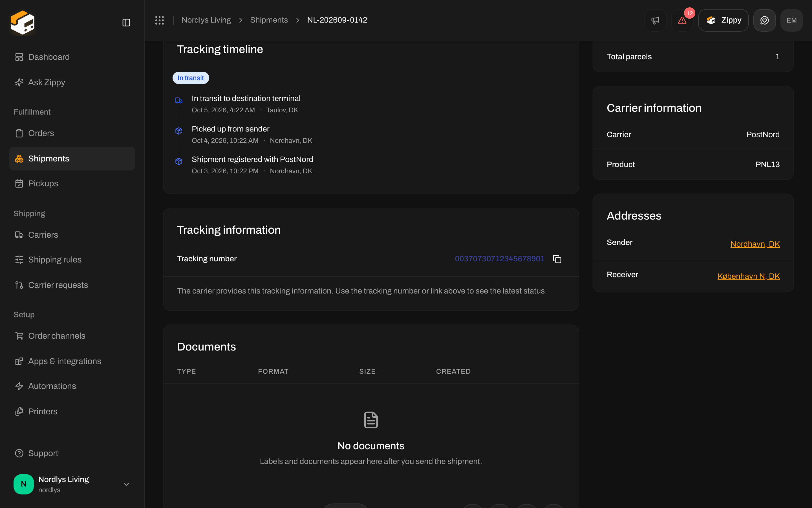Open Carrier requests in the sidebar
This screenshot has width=812, height=508.
(x=72, y=285)
